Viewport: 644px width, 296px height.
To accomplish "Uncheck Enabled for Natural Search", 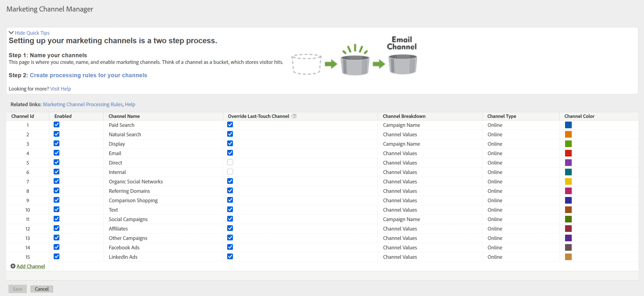I will pos(57,134).
